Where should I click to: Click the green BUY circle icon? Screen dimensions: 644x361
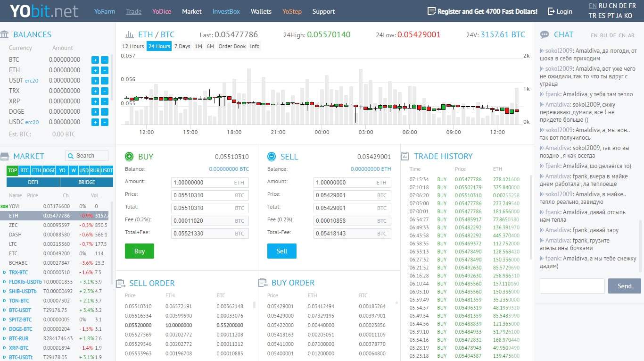(x=129, y=156)
